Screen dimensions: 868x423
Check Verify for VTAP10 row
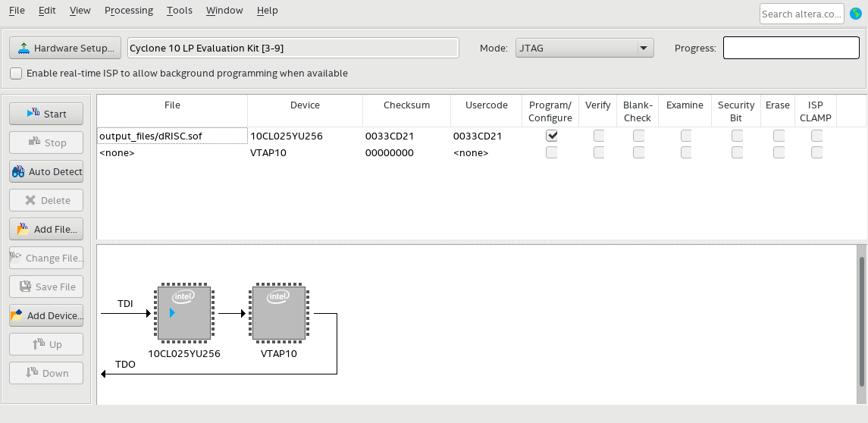click(599, 152)
